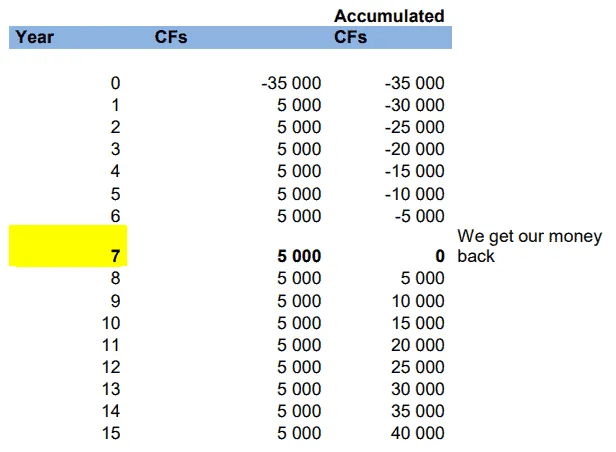The width and height of the screenshot is (616, 452).
Task: Select the year 0 cell
Action: point(115,83)
